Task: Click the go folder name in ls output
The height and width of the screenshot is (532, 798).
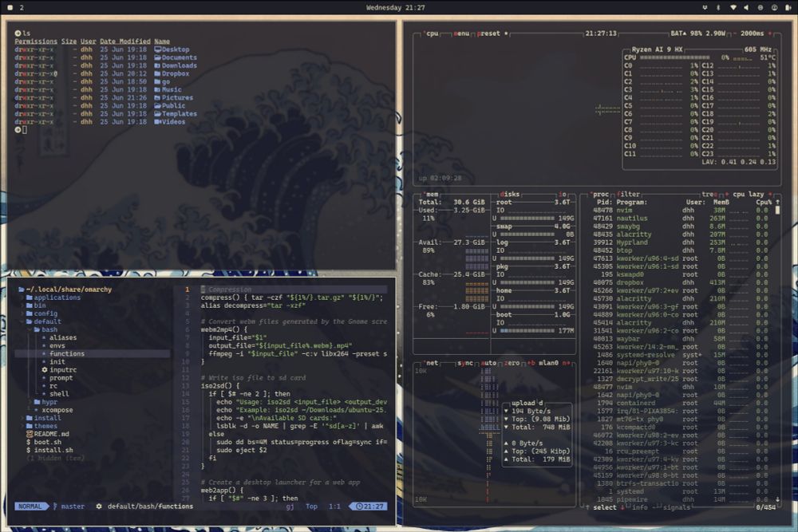Action: (x=166, y=81)
